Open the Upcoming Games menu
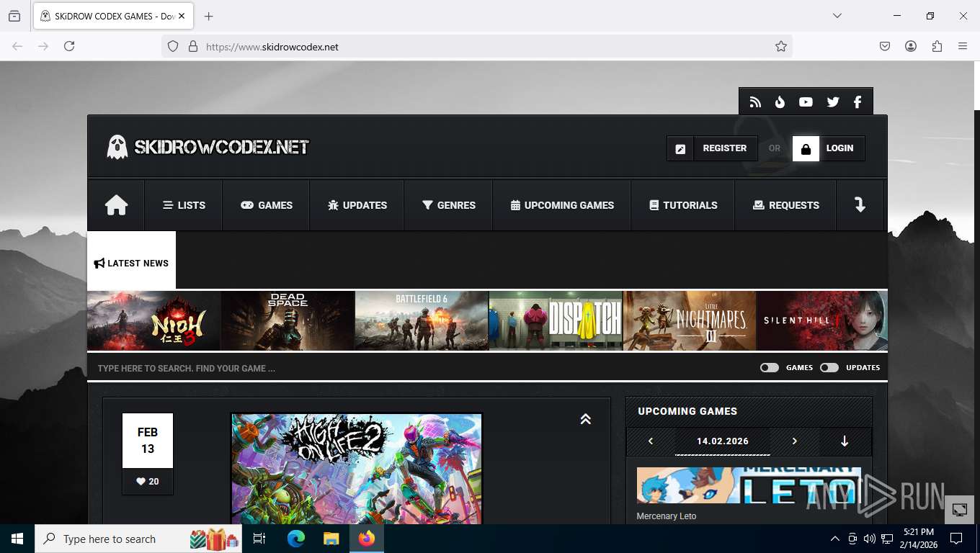 coord(562,205)
